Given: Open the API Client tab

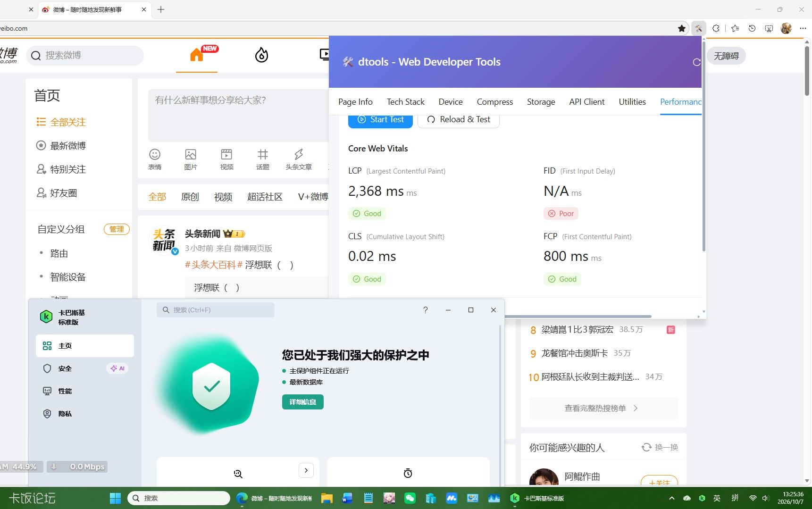Looking at the screenshot, I should 586,102.
